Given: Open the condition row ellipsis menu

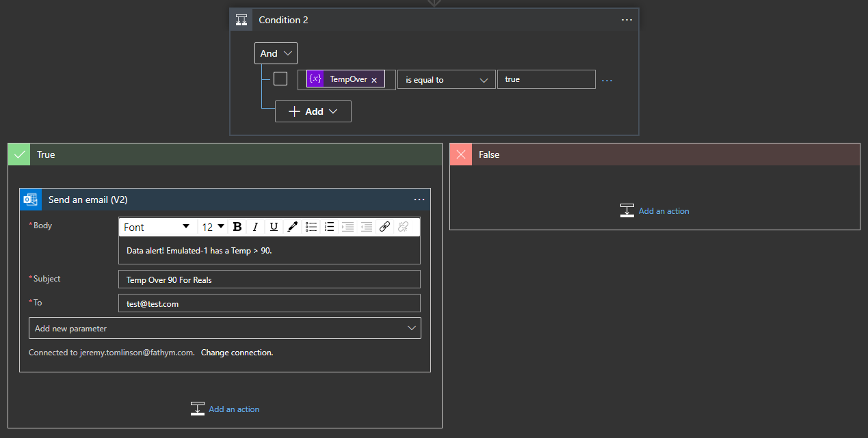Looking at the screenshot, I should (607, 80).
